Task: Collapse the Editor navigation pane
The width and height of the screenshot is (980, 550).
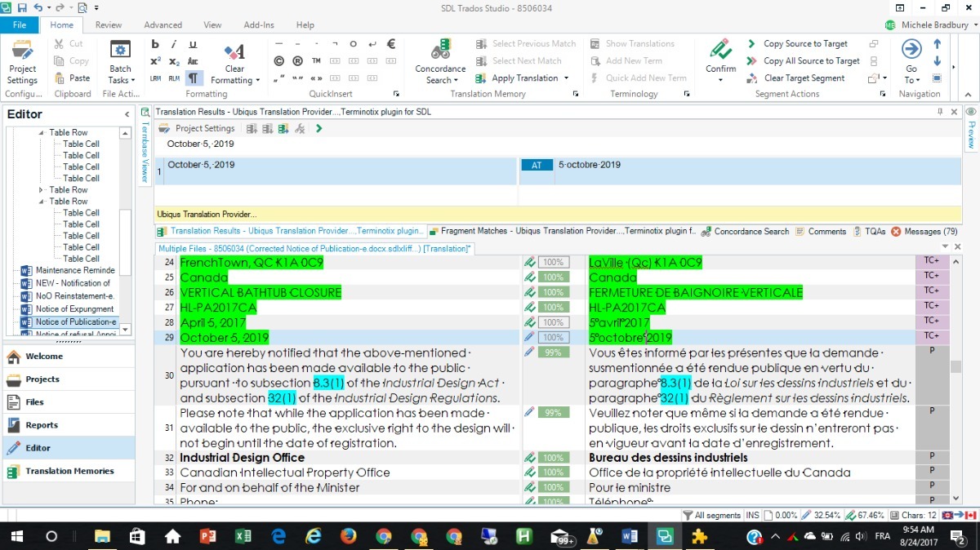Action: 127,114
